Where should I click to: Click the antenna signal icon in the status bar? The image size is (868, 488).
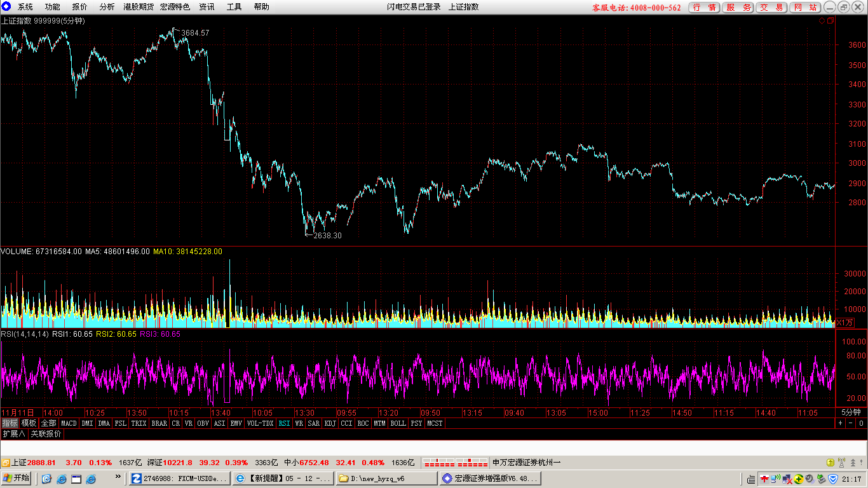(841, 463)
